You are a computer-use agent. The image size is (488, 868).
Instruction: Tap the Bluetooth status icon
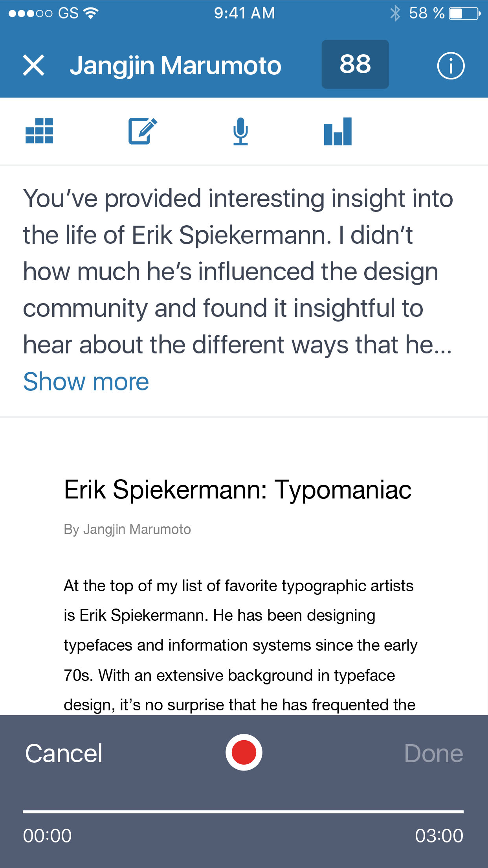pos(395,13)
